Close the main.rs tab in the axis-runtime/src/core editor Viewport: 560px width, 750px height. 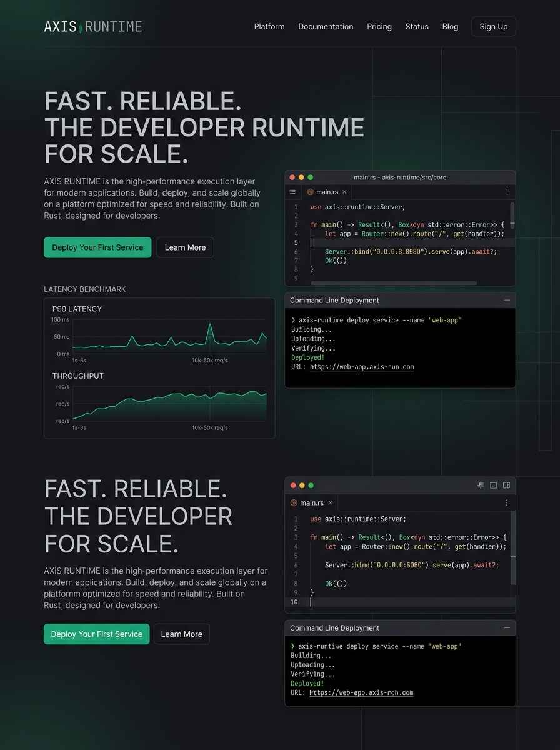[344, 192]
